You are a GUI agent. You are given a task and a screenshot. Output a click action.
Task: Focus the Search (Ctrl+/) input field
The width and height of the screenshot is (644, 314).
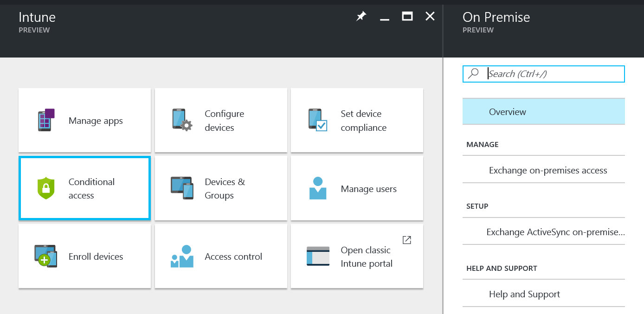pyautogui.click(x=552, y=74)
